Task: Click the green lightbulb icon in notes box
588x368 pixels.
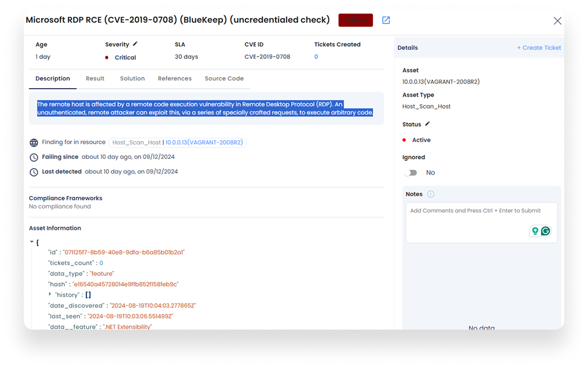Action: [x=535, y=231]
